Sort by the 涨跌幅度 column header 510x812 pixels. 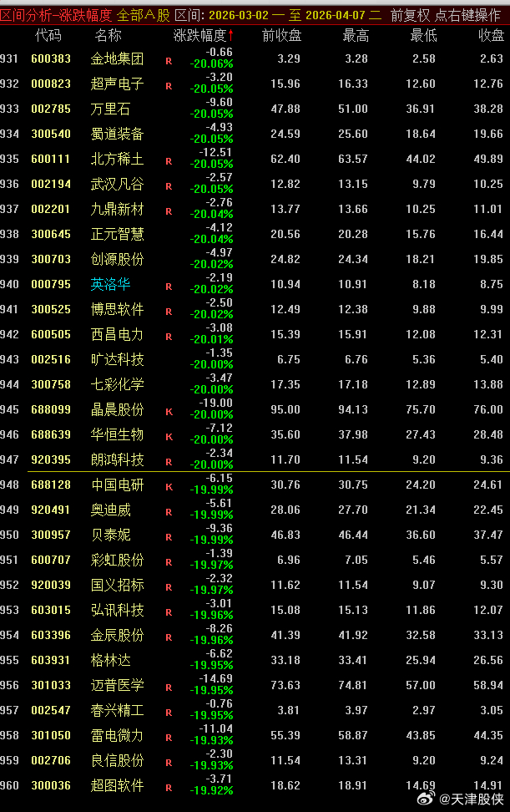199,36
